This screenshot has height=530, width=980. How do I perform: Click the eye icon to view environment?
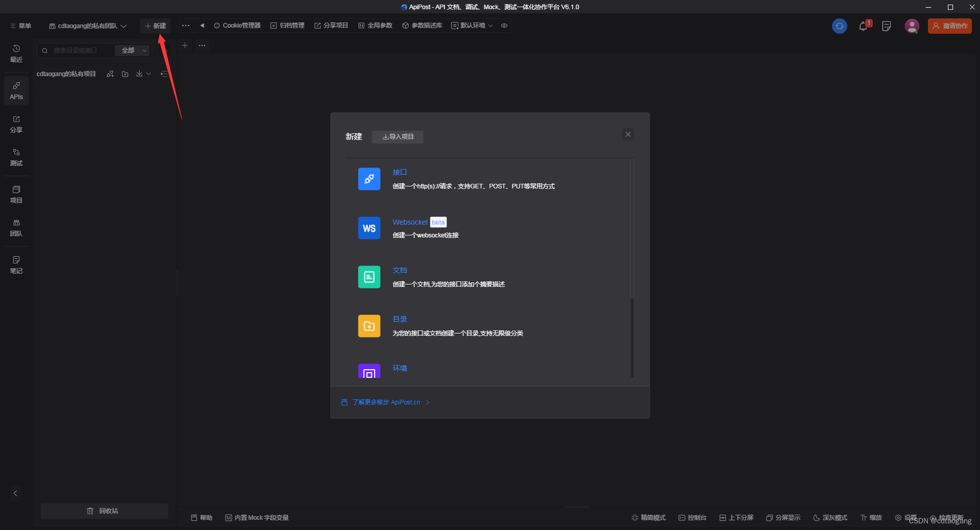point(504,26)
